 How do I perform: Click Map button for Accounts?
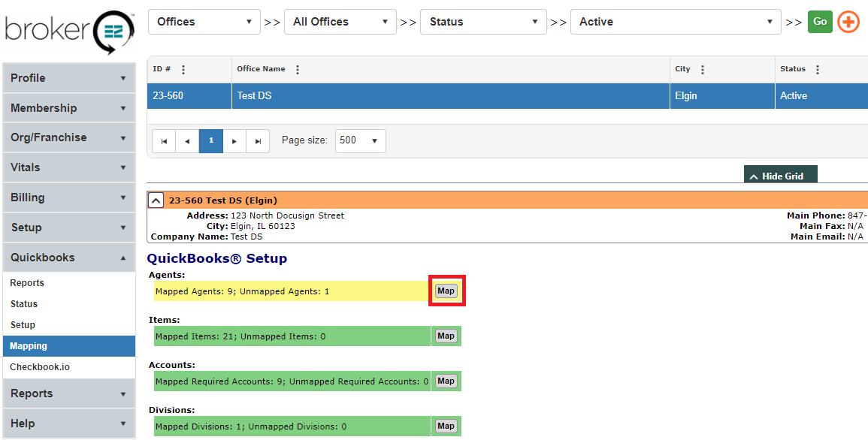pos(446,381)
